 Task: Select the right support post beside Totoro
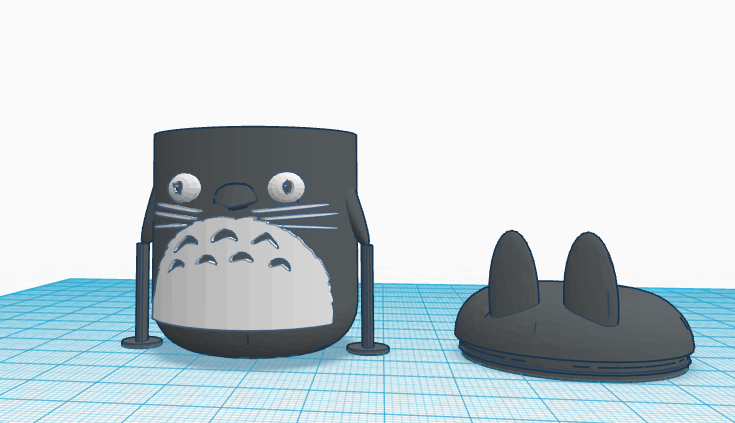point(368,298)
